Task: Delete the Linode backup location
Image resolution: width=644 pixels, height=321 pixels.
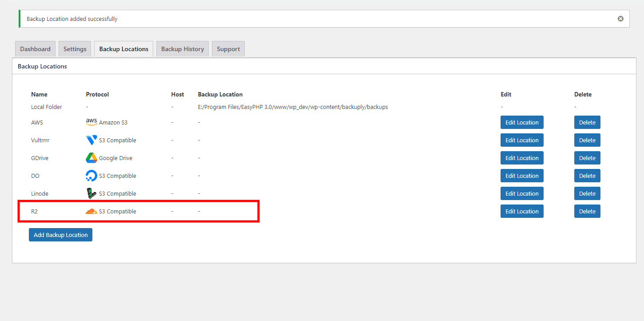Action: click(587, 193)
